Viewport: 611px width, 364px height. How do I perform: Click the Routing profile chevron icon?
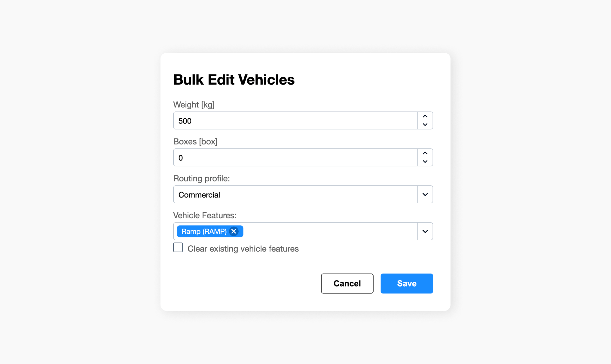click(425, 194)
